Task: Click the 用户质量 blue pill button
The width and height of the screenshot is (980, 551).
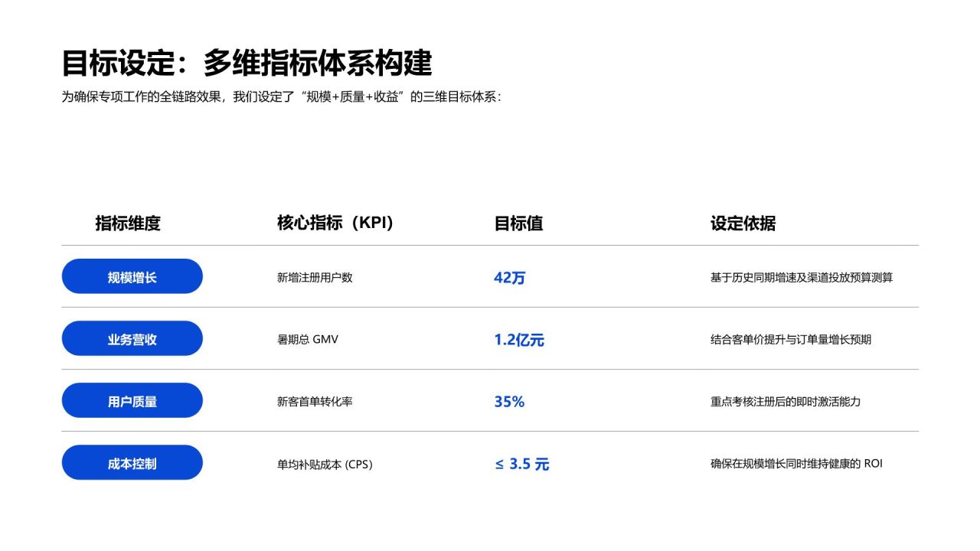Action: (132, 400)
